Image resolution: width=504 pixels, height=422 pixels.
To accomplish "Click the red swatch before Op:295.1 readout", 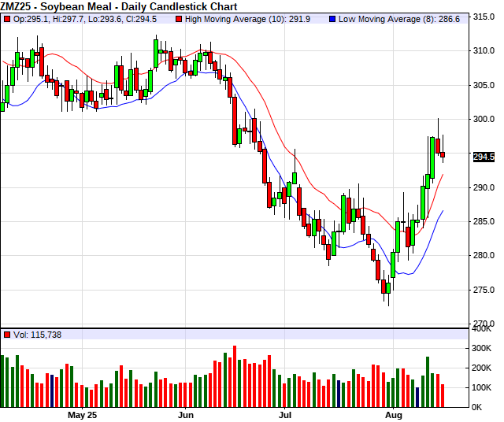I will (7, 18).
